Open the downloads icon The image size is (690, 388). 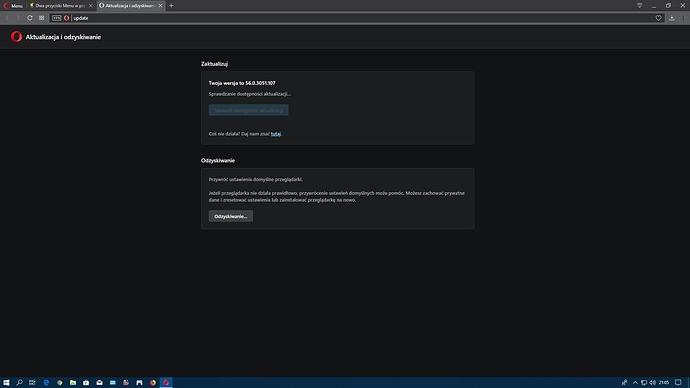pyautogui.click(x=672, y=18)
